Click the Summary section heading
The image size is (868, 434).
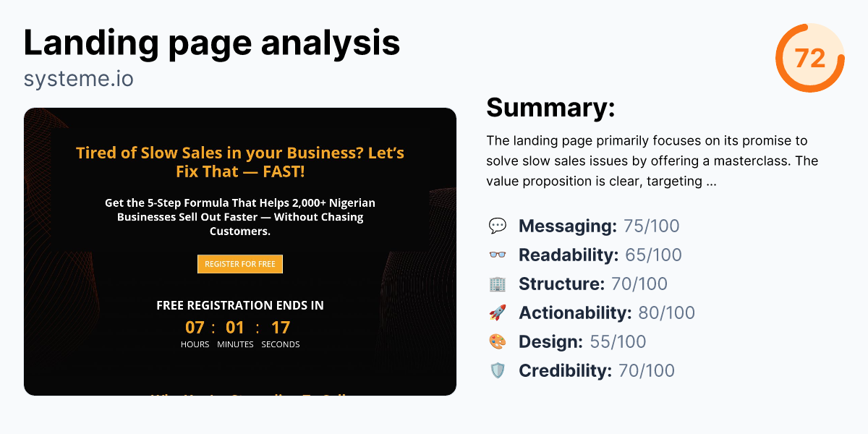pyautogui.click(x=550, y=107)
